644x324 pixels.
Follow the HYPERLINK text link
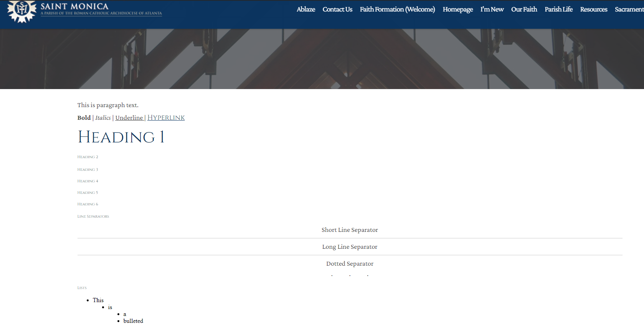pyautogui.click(x=166, y=118)
